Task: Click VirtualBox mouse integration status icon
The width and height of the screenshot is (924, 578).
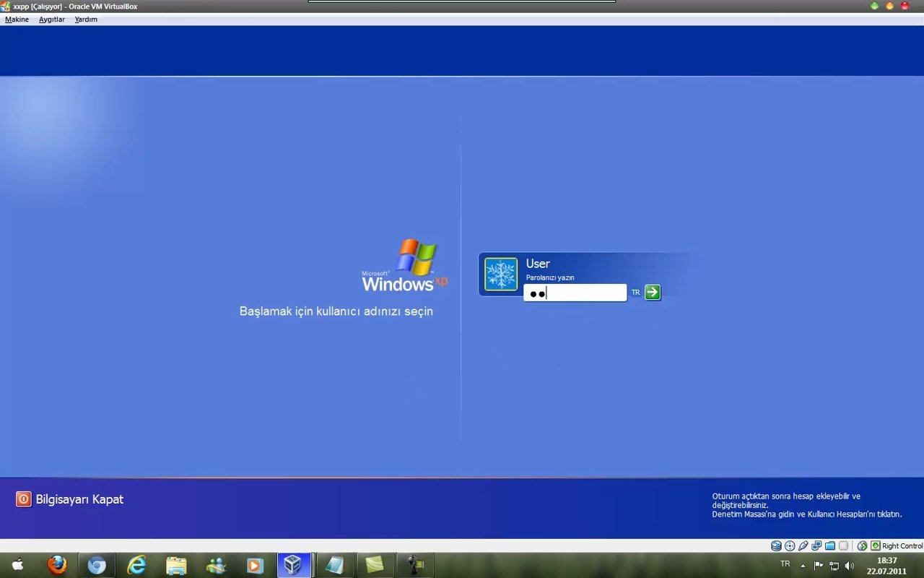Action: point(862,545)
